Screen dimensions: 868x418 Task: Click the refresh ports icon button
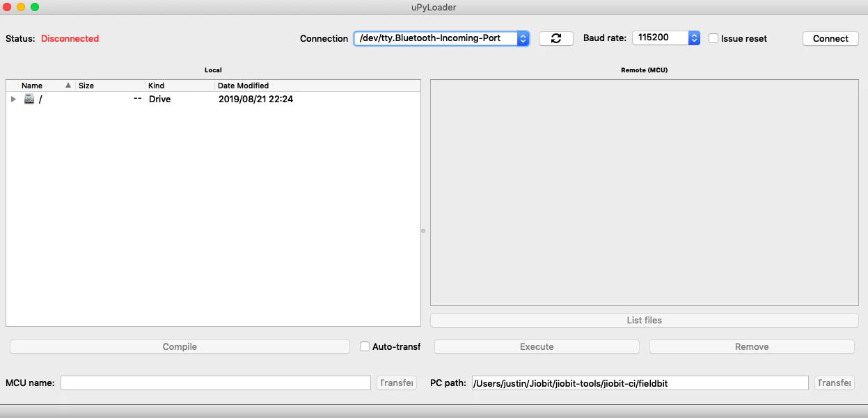tap(555, 38)
